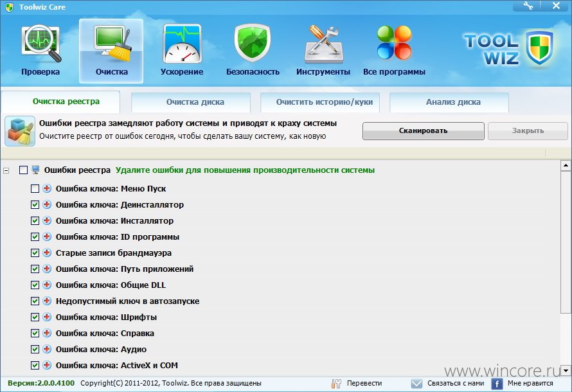The width and height of the screenshot is (572, 392).
Task: Enable the Меню Пуск key error checkbox
Action: click(35, 188)
